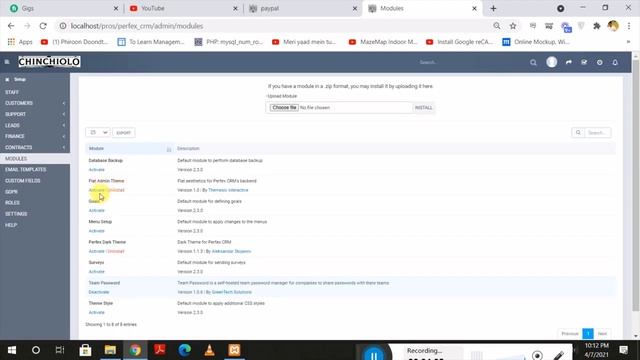640x360 pixels.
Task: Open a new browser tab with plus icon
Action: [493, 8]
